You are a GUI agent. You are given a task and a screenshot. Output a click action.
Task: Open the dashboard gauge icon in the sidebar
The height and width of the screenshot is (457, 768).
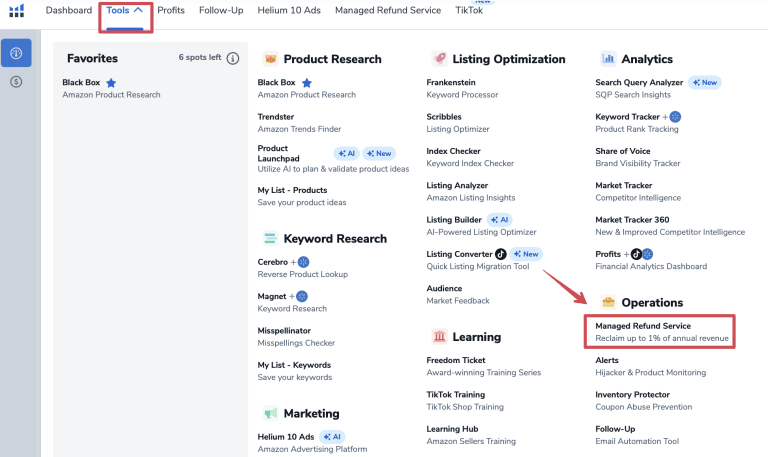pyautogui.click(x=16, y=53)
